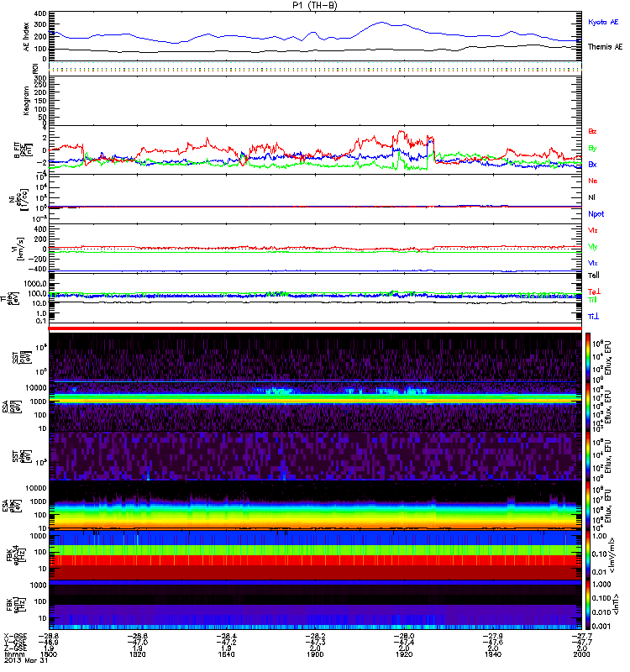Pick the red "Ne" density legend label
Screen dimensions: 630x672
(593, 181)
